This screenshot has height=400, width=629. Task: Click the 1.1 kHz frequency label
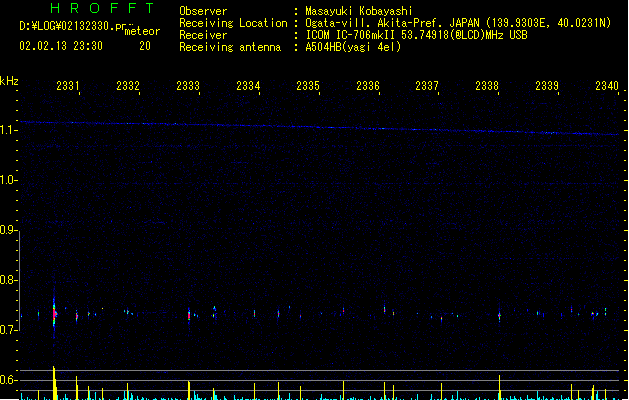[9, 130]
